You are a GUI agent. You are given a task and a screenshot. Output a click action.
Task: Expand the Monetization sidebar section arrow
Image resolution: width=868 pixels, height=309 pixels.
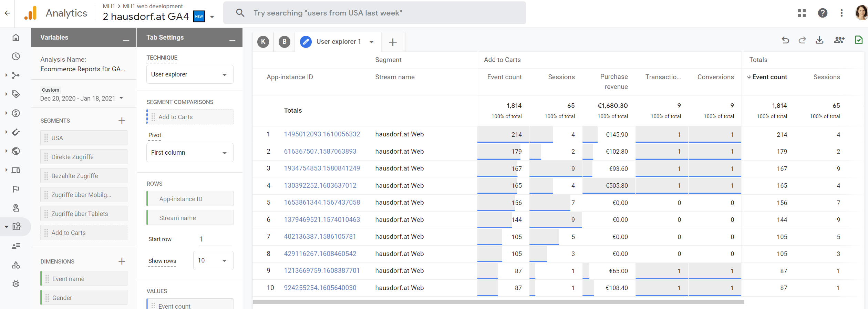click(6, 113)
